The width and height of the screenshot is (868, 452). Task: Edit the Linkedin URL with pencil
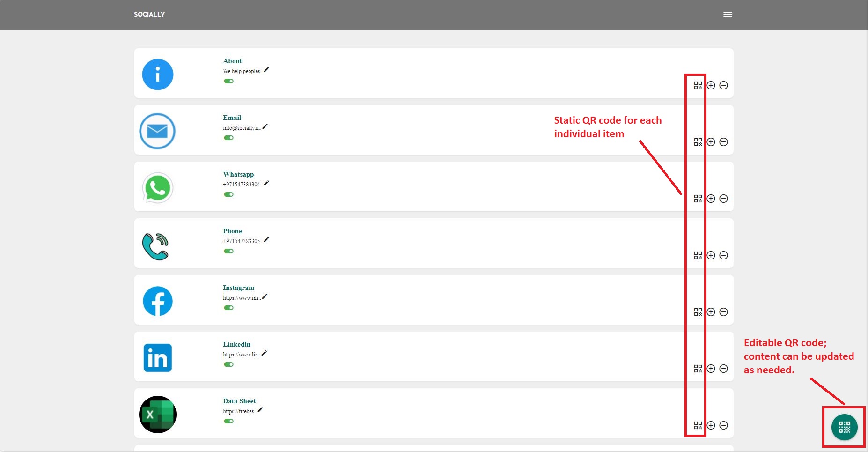point(264,353)
